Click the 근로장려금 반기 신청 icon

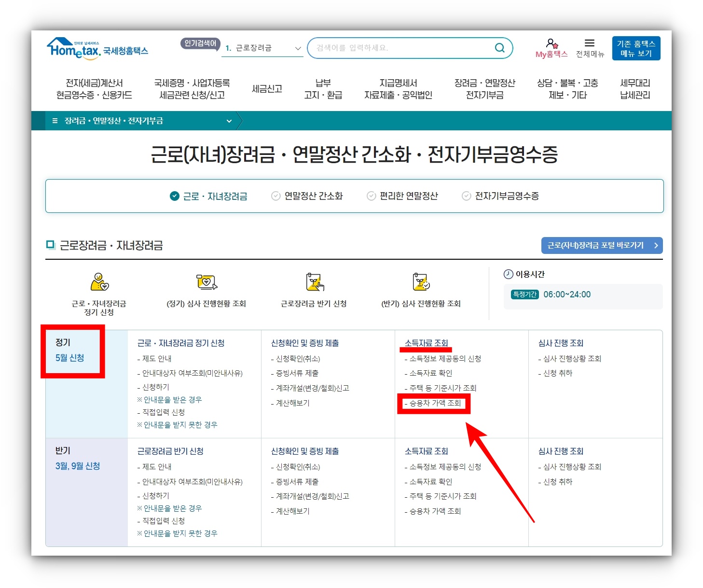(315, 281)
